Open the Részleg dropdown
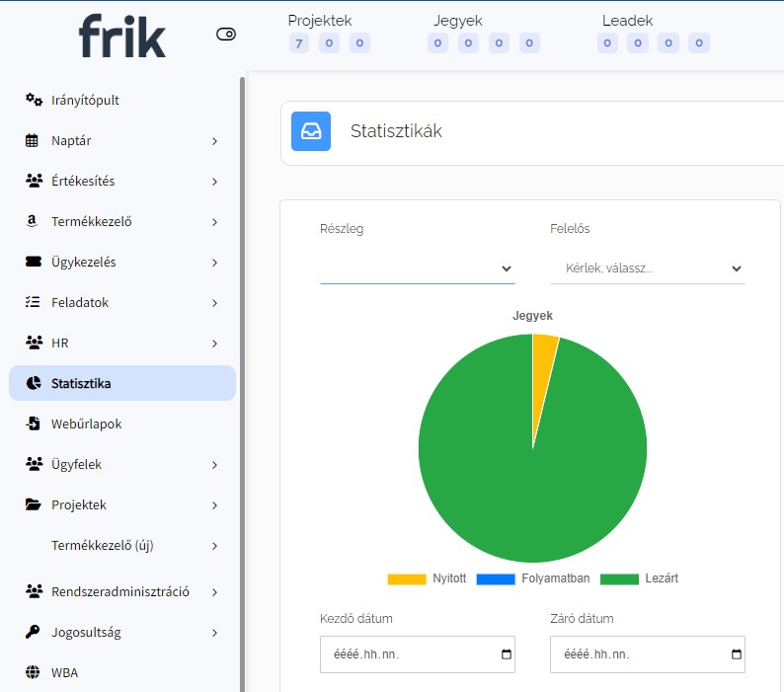 [x=417, y=269]
